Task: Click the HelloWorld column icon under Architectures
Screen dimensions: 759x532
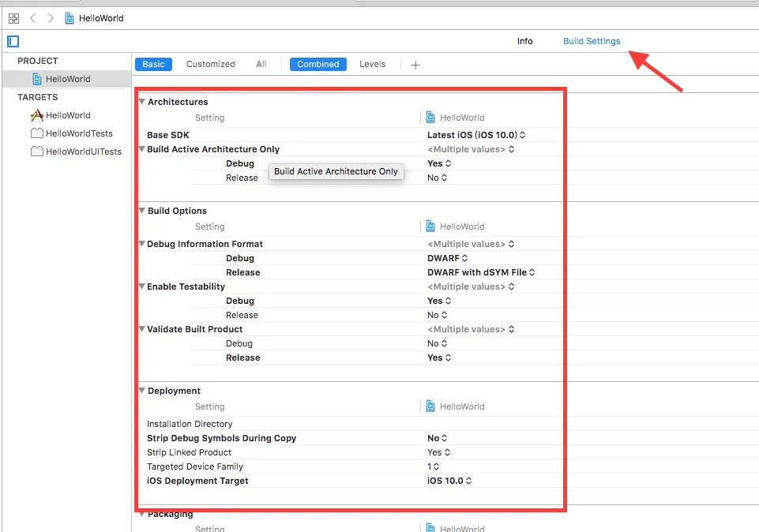Action: click(430, 117)
